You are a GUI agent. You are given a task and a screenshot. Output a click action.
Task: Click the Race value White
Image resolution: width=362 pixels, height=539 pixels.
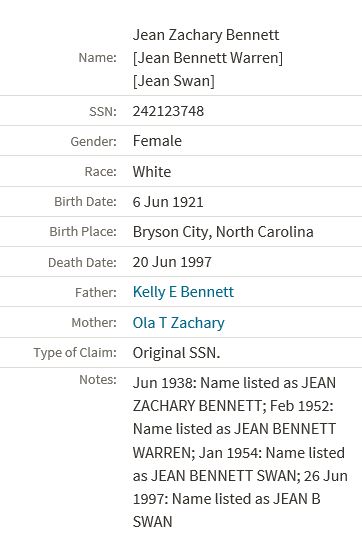click(x=152, y=172)
